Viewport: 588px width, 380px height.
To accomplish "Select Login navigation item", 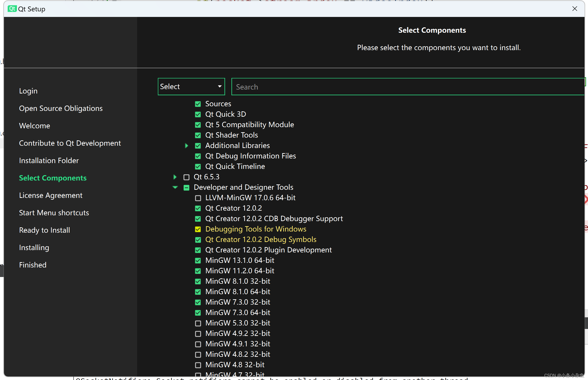I will [28, 91].
